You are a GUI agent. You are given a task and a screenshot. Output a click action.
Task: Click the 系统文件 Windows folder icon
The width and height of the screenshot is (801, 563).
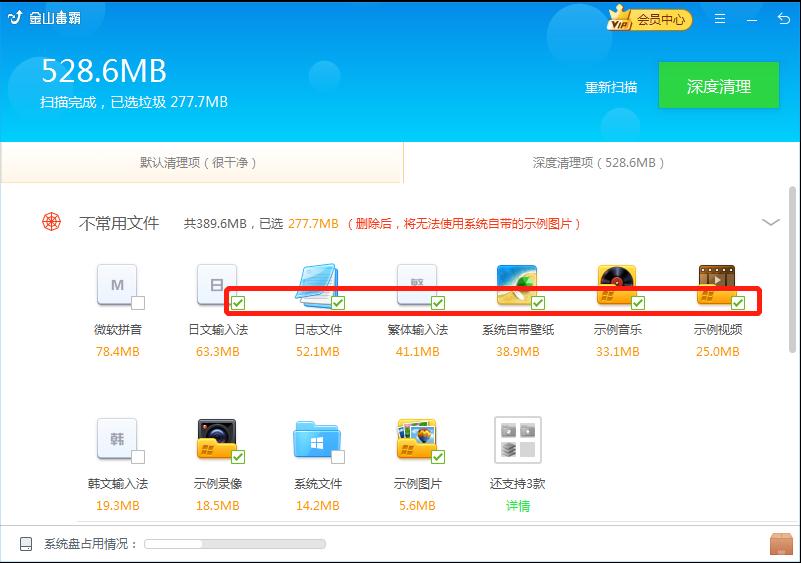pos(317,440)
